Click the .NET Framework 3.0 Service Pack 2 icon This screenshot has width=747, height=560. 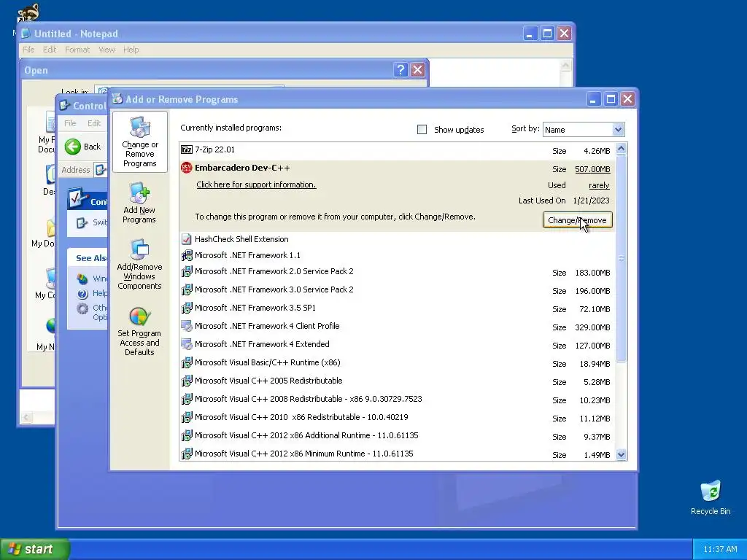[187, 289]
